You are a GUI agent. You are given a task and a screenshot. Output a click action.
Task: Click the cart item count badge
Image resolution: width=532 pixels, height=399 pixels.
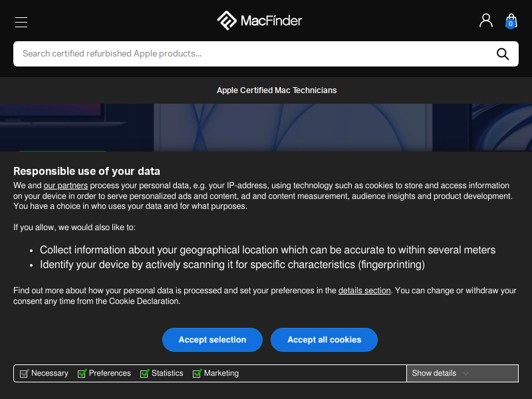tap(510, 24)
